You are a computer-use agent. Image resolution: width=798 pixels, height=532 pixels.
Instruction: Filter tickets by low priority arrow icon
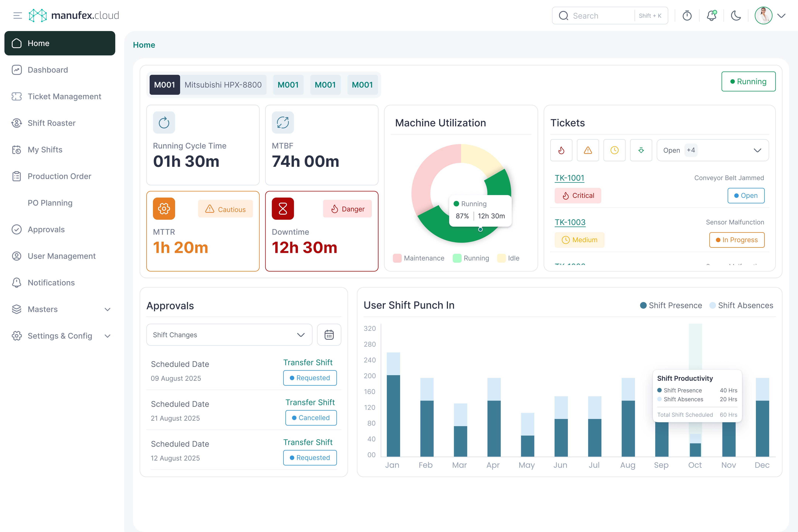641,150
